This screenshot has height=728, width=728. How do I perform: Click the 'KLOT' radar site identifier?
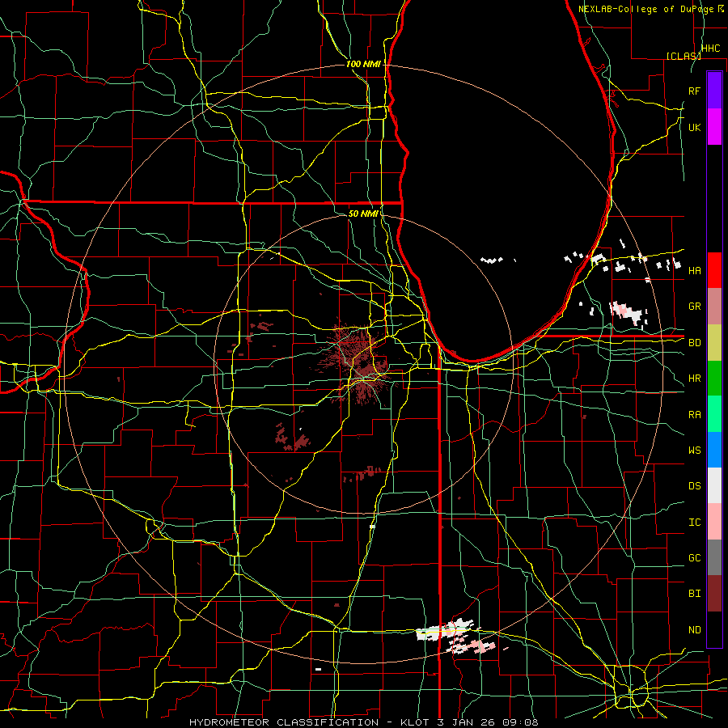[x=415, y=722]
